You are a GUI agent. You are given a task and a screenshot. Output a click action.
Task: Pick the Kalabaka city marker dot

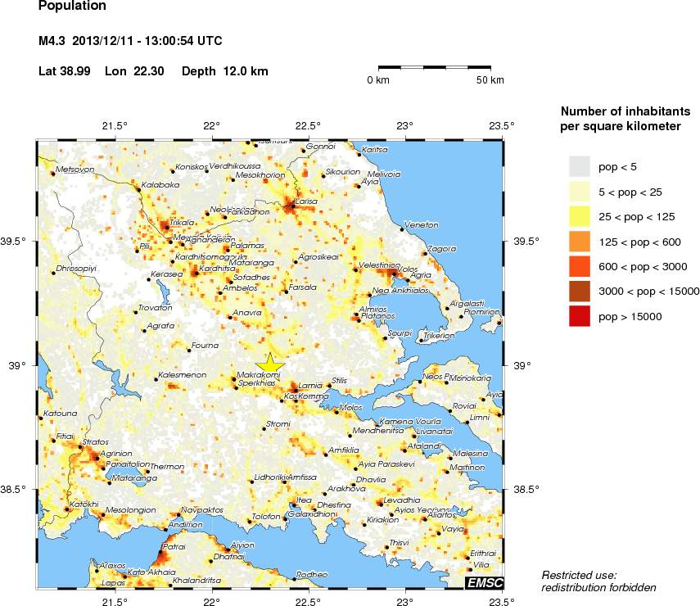click(138, 189)
